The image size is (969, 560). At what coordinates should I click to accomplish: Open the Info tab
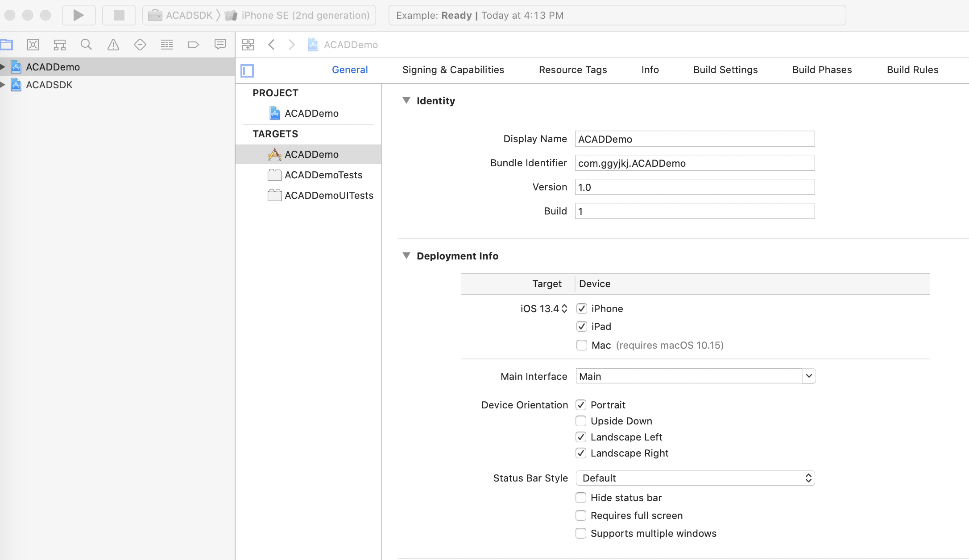point(650,70)
